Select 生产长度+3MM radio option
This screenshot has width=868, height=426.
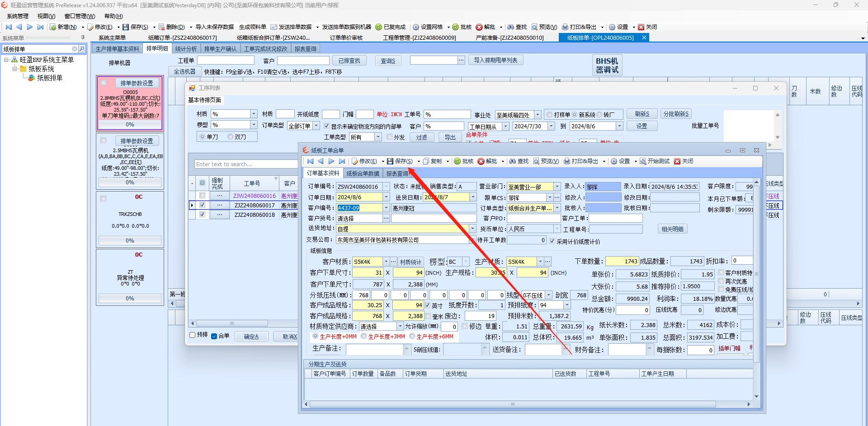point(363,336)
